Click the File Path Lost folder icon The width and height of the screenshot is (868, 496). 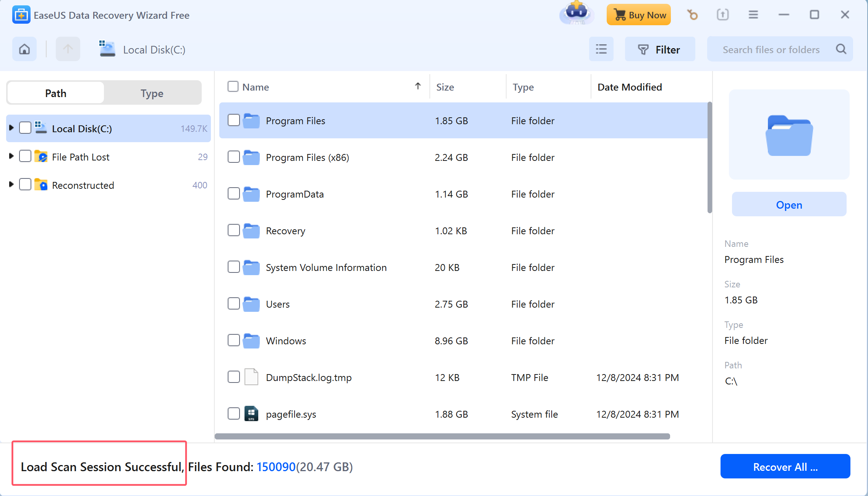pos(41,157)
